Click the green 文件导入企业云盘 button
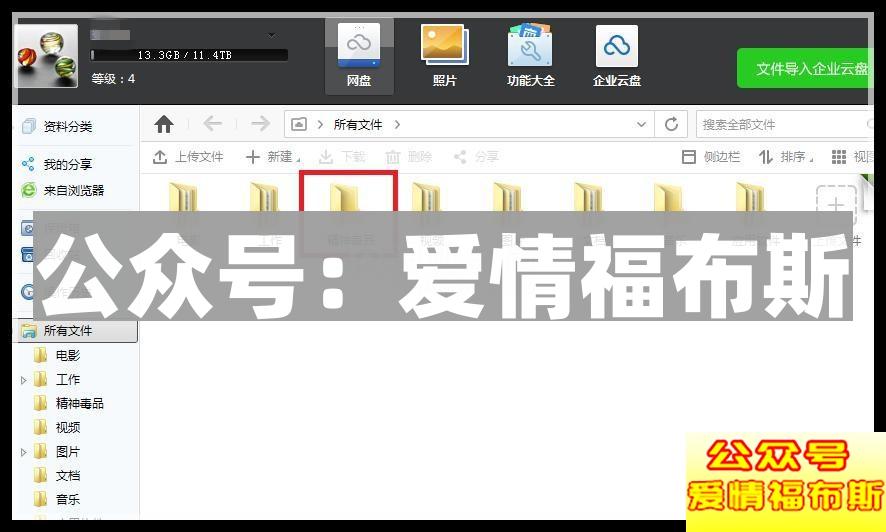 tap(805, 68)
